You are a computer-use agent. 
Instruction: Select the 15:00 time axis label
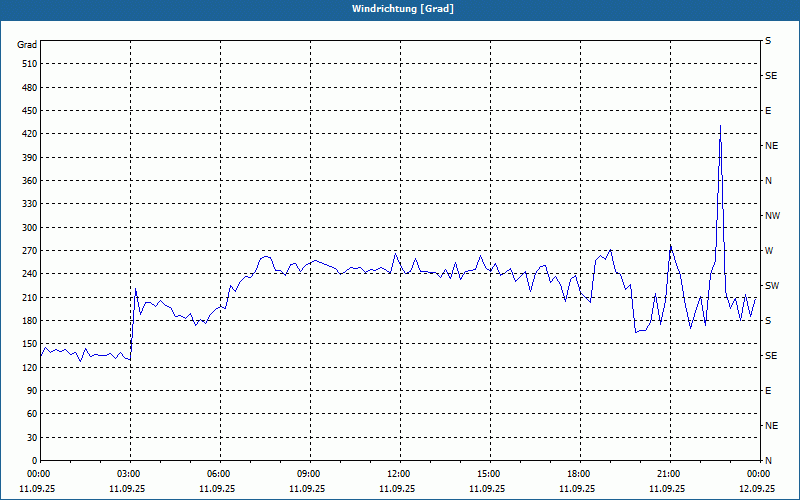tap(490, 474)
